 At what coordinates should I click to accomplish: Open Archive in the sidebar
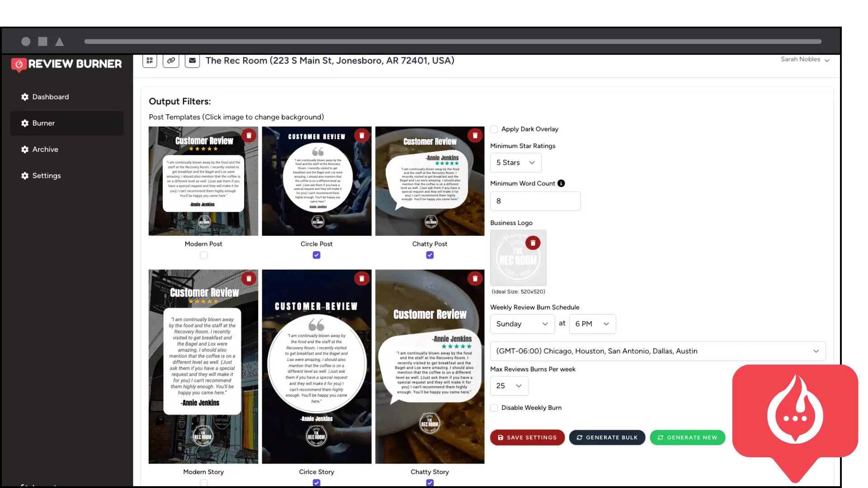[45, 150]
